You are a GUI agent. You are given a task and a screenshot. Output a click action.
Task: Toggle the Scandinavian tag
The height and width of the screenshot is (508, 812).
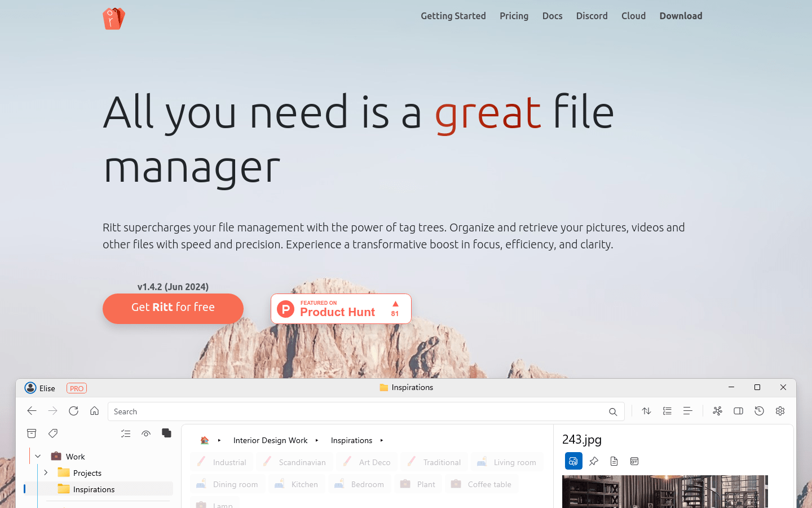click(x=294, y=462)
